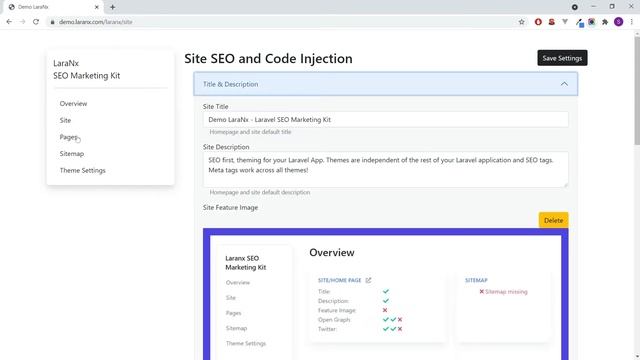Click the 'Site Feature Image' label
This screenshot has height=360, width=640.
[230, 207]
